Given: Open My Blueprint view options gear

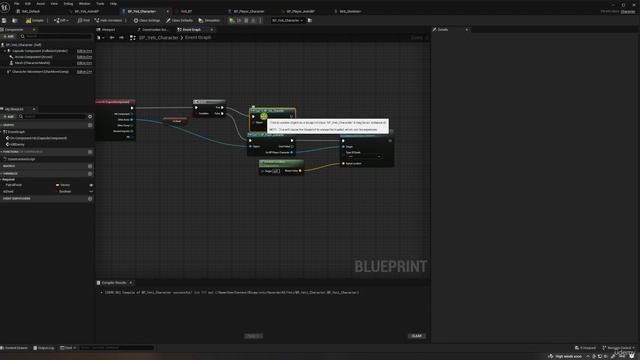Looking at the screenshot, I should tap(90, 117).
